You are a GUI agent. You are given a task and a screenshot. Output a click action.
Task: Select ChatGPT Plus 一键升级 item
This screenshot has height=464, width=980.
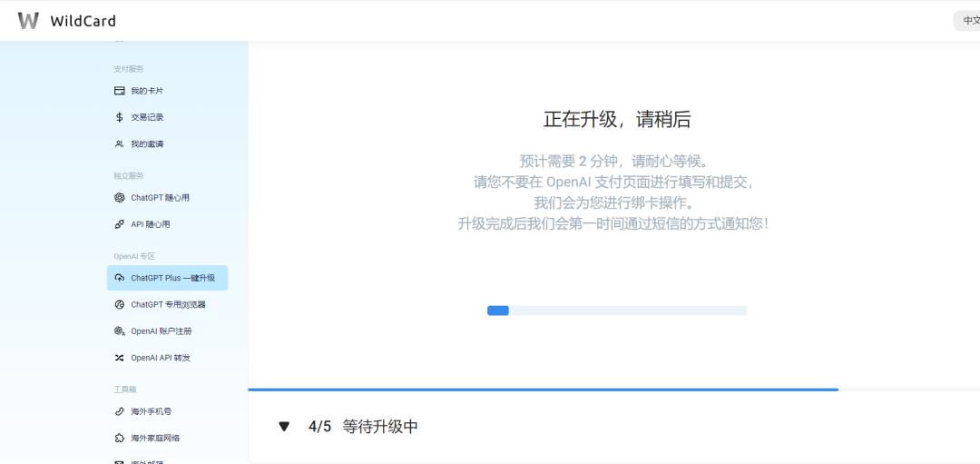click(168, 278)
